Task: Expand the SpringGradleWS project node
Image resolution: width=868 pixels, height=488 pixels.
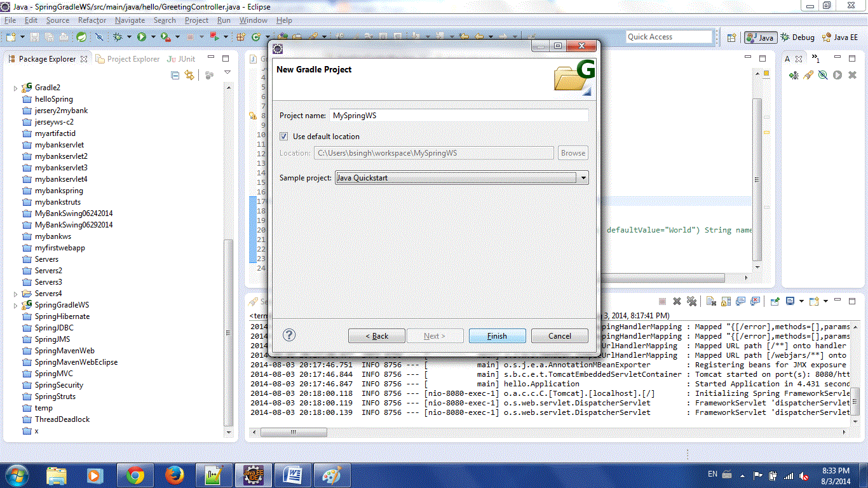Action: pyautogui.click(x=15, y=304)
